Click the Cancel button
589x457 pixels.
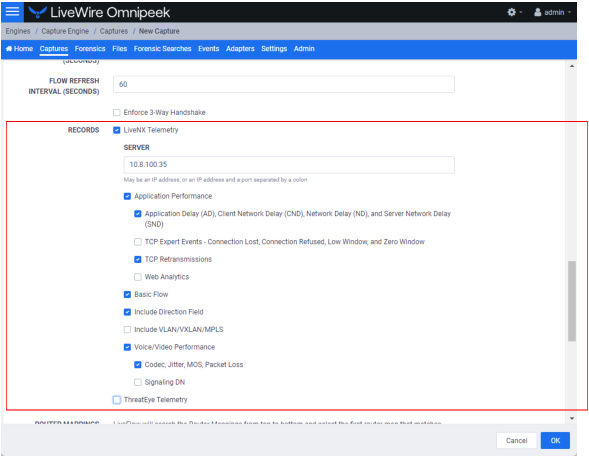[517, 440]
